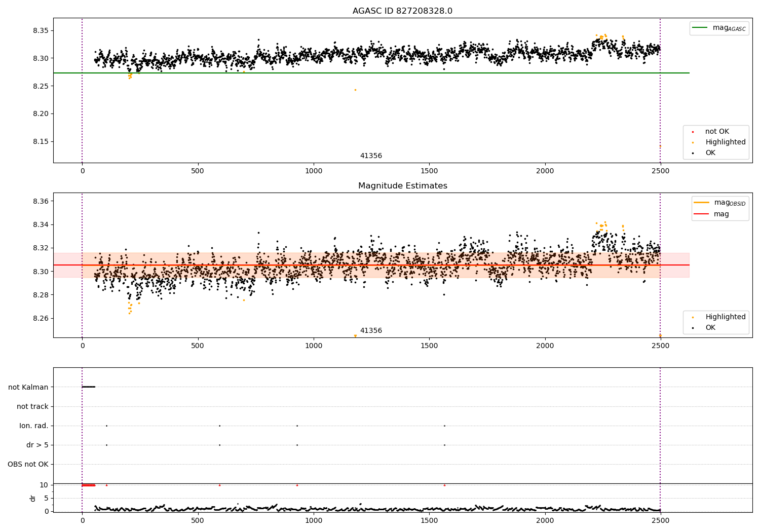Click the orange mag OBSID legend line
The image size is (760, 532).
[x=701, y=203]
